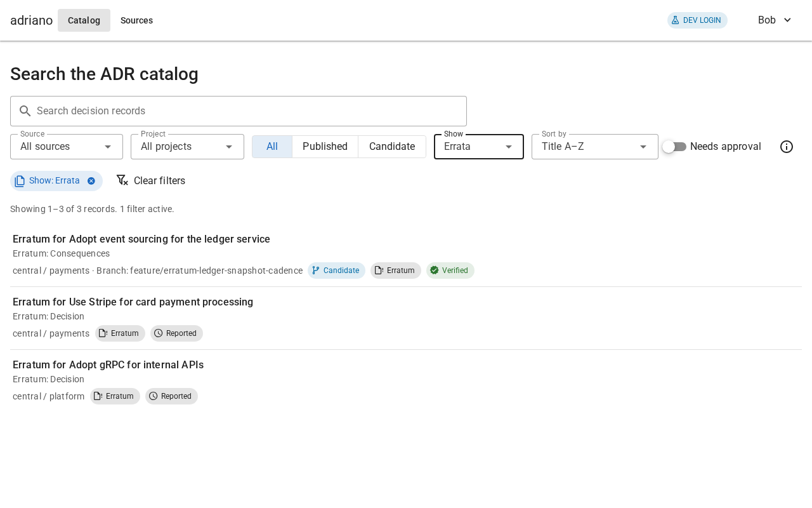Select the Published status filter

point(325,147)
